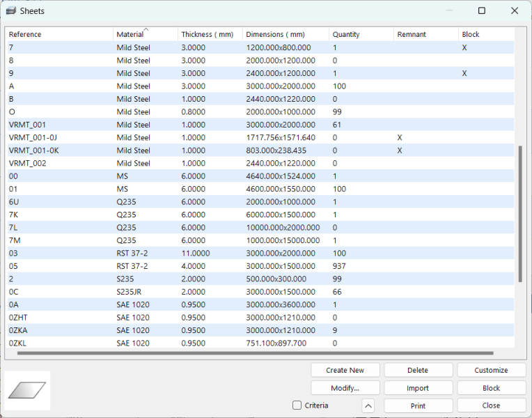532x418 pixels.
Task: Click the Block button
Action: click(491, 388)
